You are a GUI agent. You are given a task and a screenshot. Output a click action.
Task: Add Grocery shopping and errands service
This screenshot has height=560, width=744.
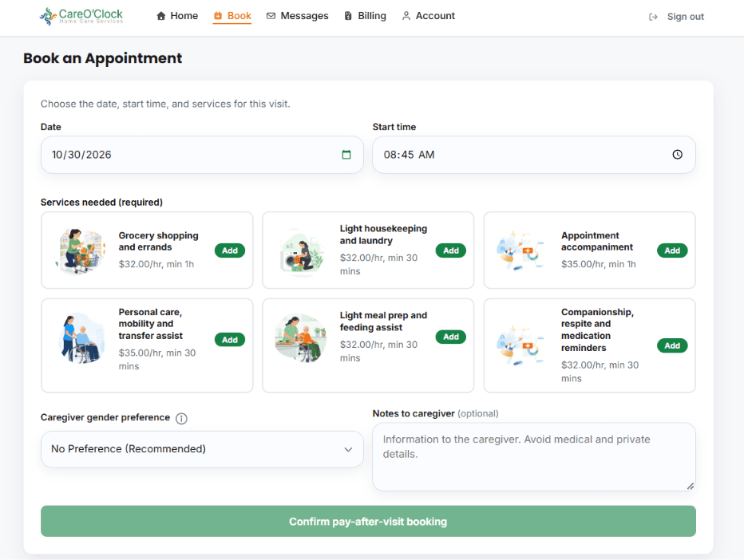click(230, 250)
